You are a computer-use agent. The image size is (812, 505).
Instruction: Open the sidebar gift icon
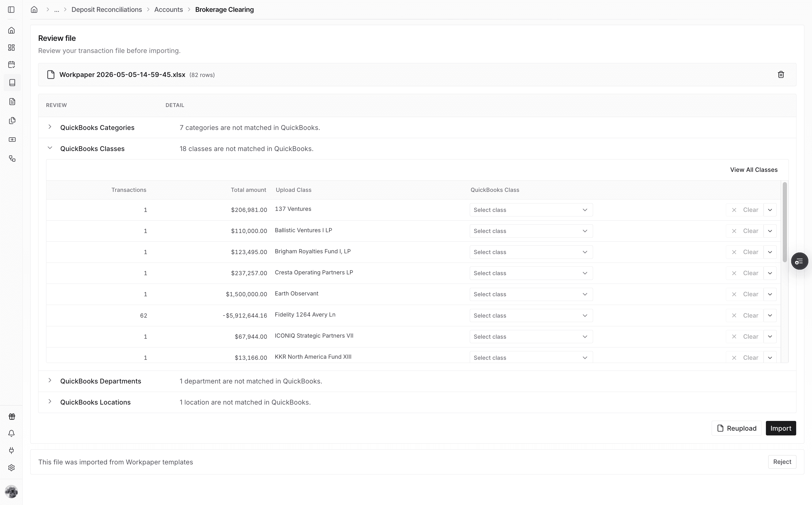tap(12, 416)
